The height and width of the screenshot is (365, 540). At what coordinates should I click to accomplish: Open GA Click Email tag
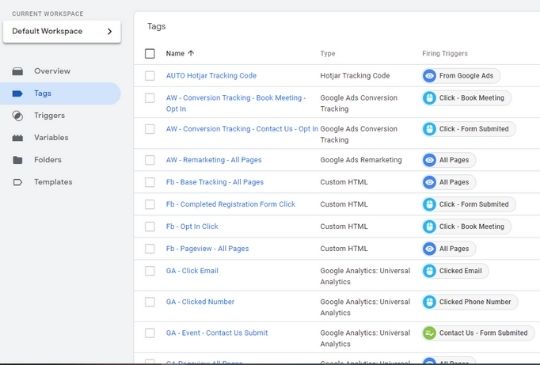192,271
